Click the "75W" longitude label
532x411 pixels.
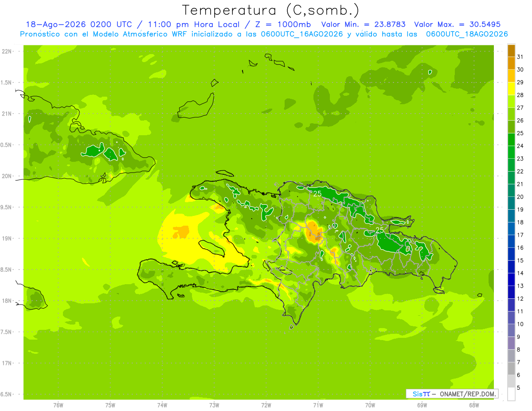coord(110,405)
